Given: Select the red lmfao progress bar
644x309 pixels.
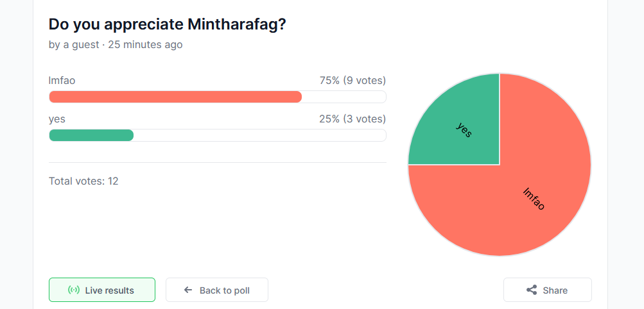Looking at the screenshot, I should (175, 97).
